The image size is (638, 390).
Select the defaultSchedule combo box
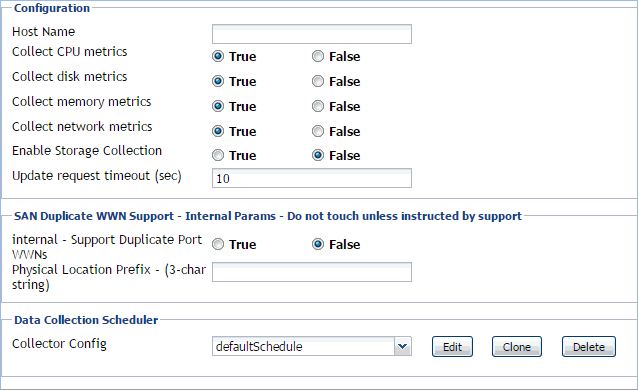312,346
